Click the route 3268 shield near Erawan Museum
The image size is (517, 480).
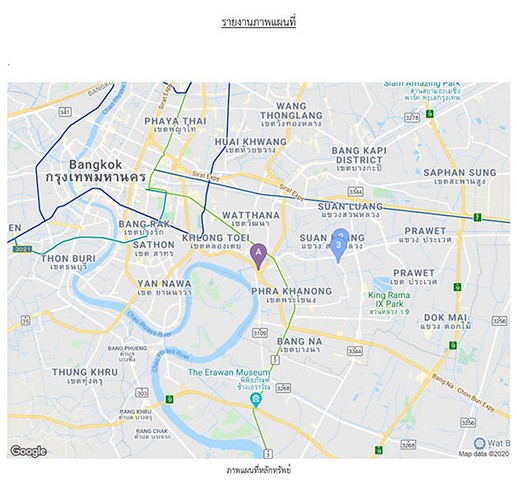point(283,388)
